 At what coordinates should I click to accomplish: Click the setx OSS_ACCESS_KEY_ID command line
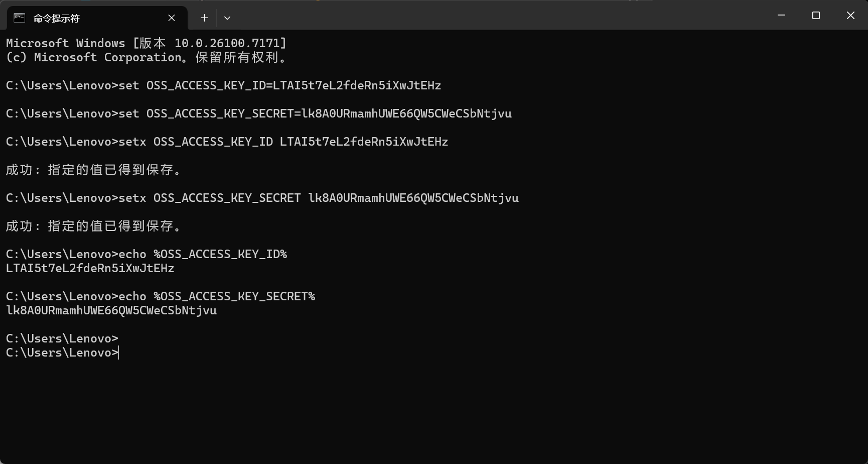(227, 142)
